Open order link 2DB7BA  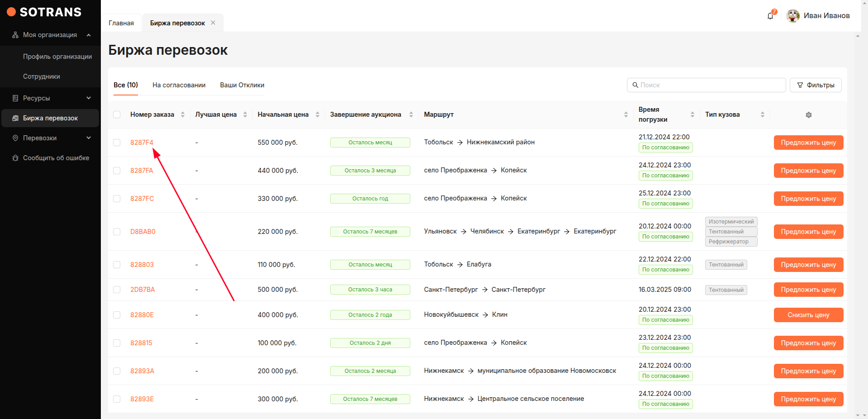pyautogui.click(x=142, y=290)
